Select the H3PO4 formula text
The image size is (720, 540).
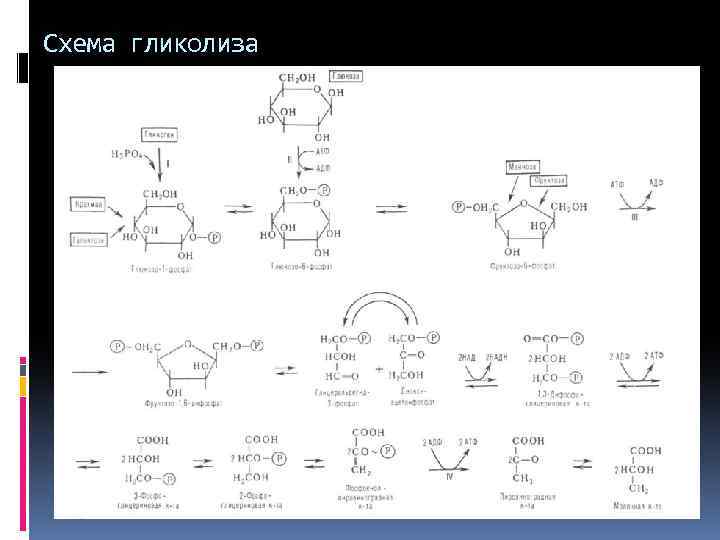coord(127,154)
